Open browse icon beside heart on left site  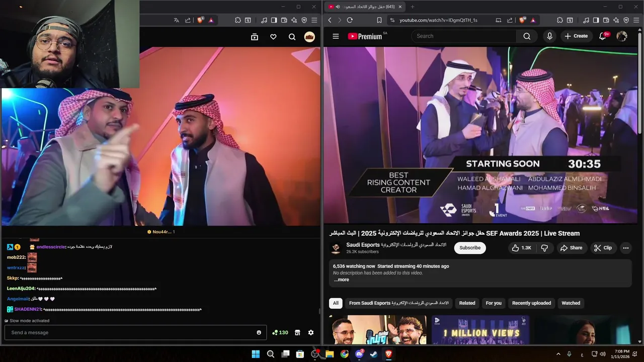tap(255, 37)
